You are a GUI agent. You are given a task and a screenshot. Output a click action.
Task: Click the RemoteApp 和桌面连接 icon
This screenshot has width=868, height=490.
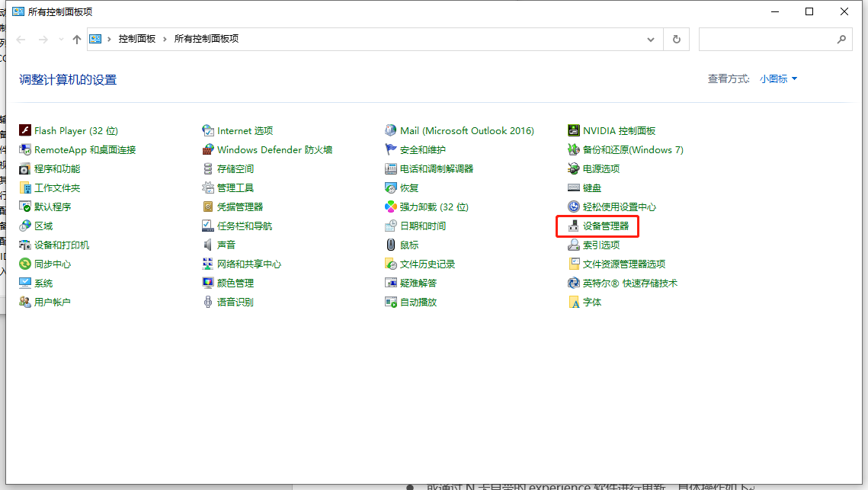(x=25, y=149)
